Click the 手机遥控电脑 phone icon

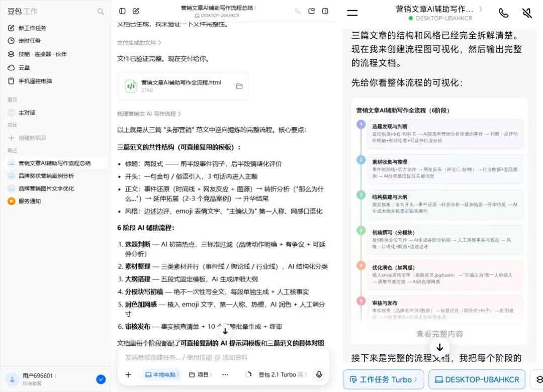tap(11, 81)
